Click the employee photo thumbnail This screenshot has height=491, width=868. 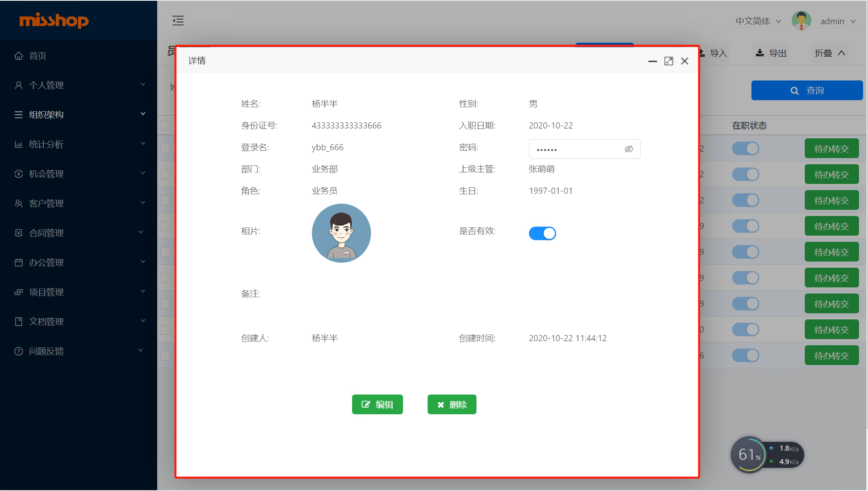click(341, 233)
